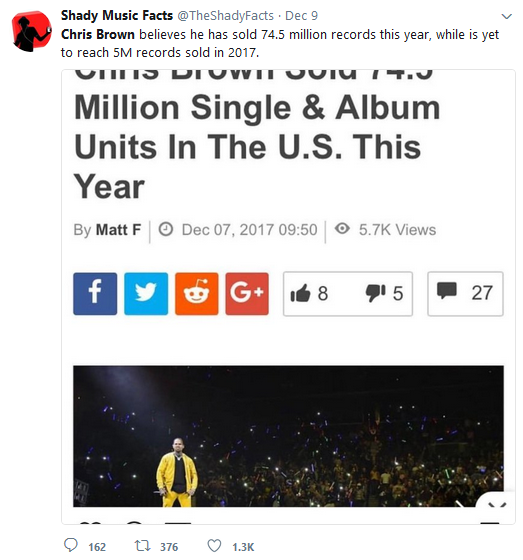Screen dimensions: 523x560
Task: Open the Shady Music Facts account name
Action: pos(117,15)
